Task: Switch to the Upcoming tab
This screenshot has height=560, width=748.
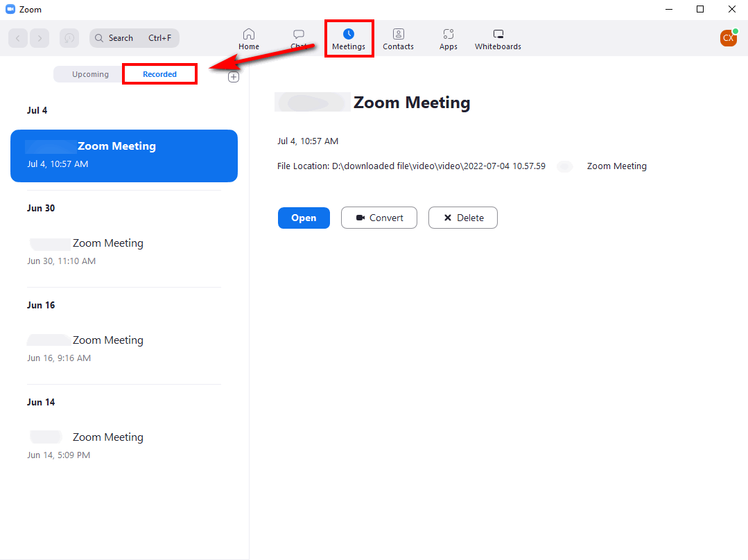Action: 90,74
